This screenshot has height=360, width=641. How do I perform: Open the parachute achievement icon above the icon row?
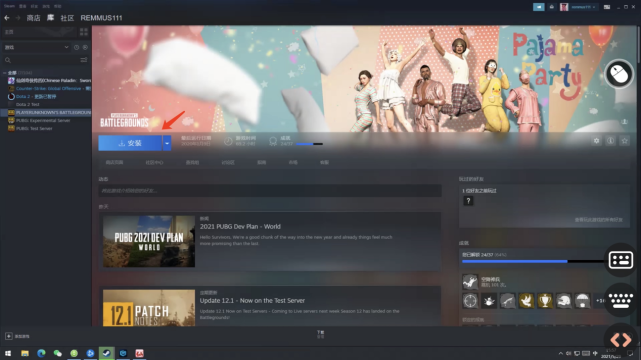click(470, 282)
